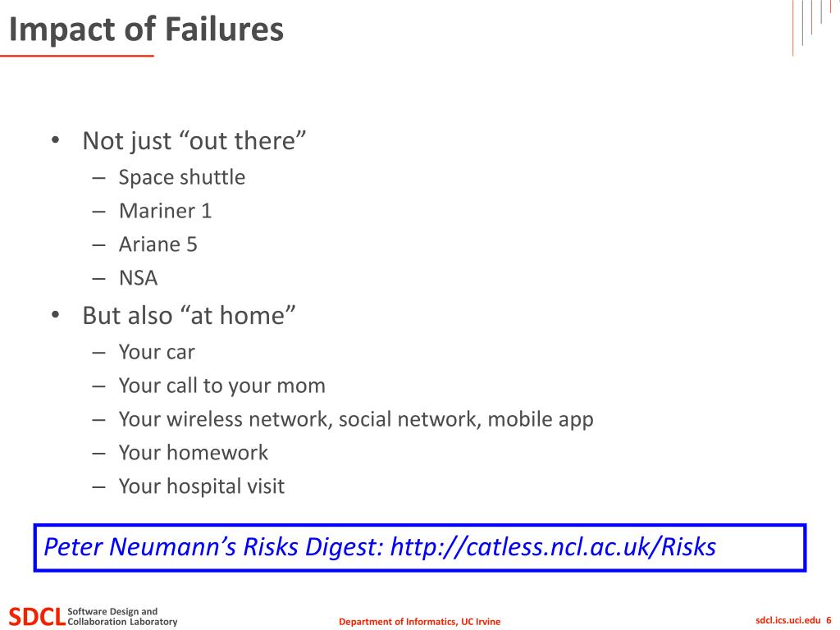Click "Your call to your mom" line
Image resolution: width=840 pixels, height=630 pixels.
[221, 386]
